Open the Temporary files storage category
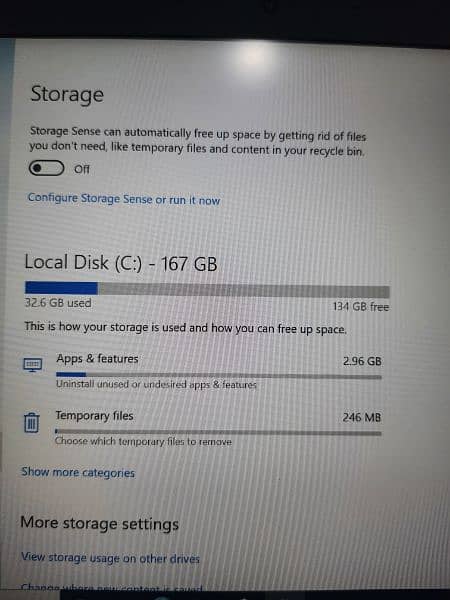Image resolution: width=450 pixels, height=600 pixels. (203, 428)
